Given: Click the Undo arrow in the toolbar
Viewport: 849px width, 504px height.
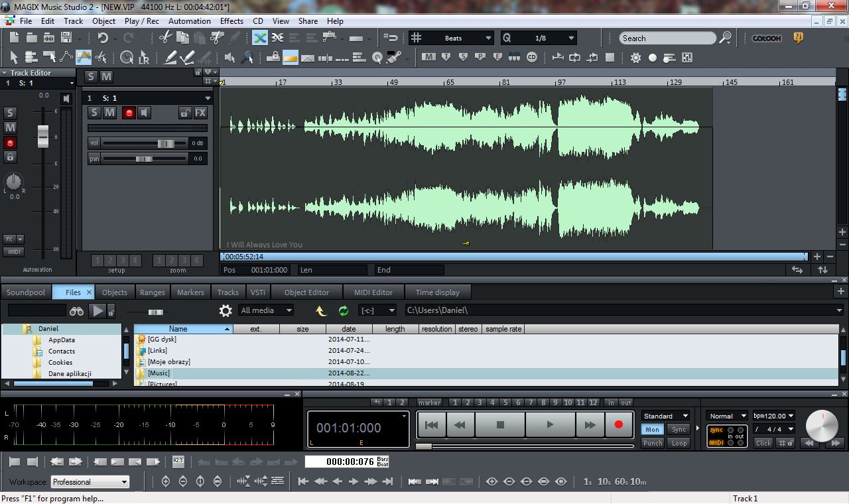Looking at the screenshot, I should tap(103, 38).
